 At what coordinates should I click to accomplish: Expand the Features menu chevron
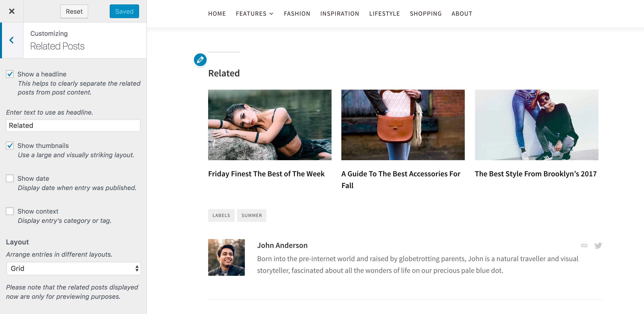(x=272, y=14)
